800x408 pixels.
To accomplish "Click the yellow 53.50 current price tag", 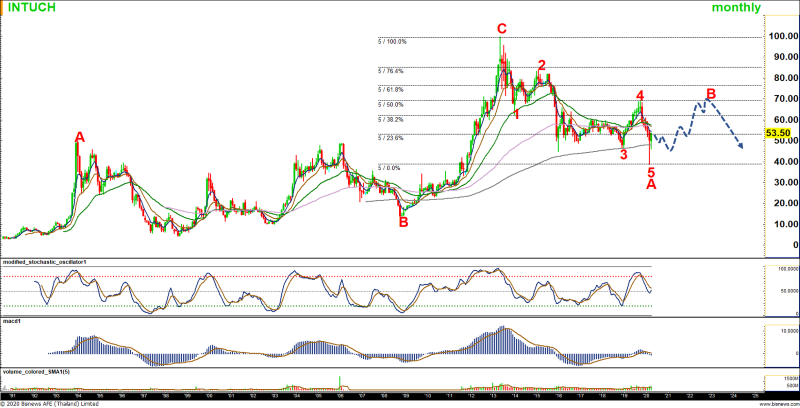I will click(x=777, y=132).
